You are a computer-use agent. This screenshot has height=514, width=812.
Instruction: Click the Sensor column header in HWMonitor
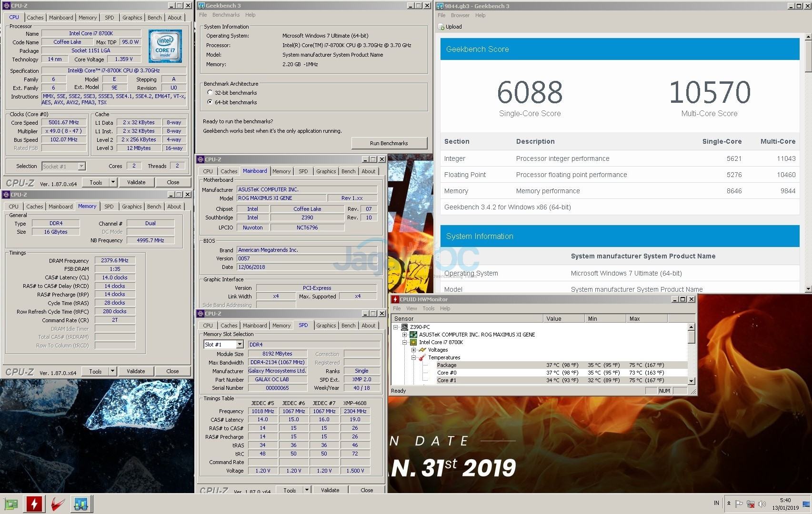click(x=467, y=319)
